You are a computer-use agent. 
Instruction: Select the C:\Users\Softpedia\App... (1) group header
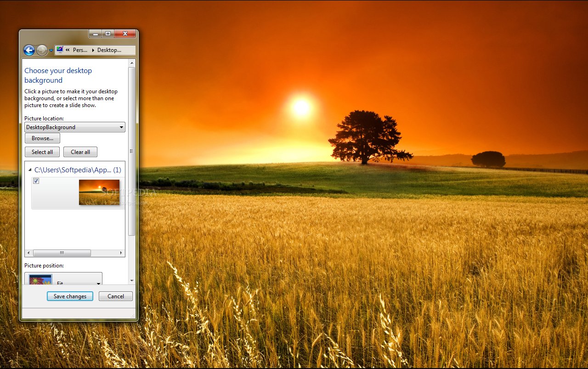click(78, 170)
